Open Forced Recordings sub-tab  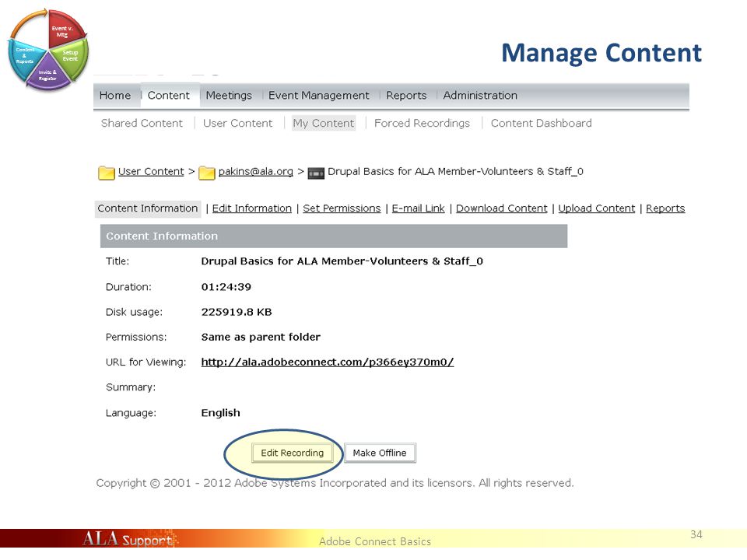[422, 124]
